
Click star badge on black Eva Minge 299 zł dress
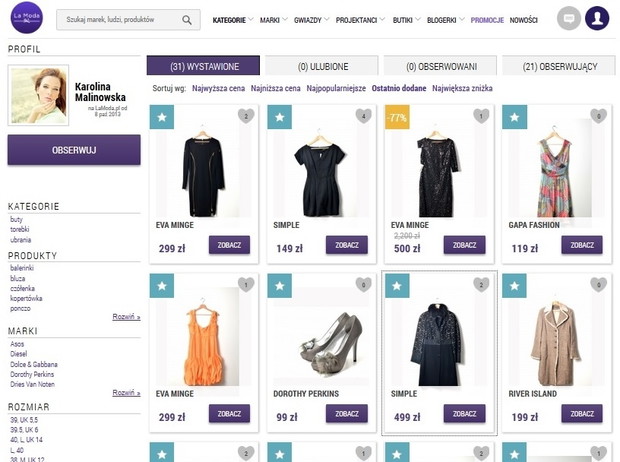pos(162,117)
